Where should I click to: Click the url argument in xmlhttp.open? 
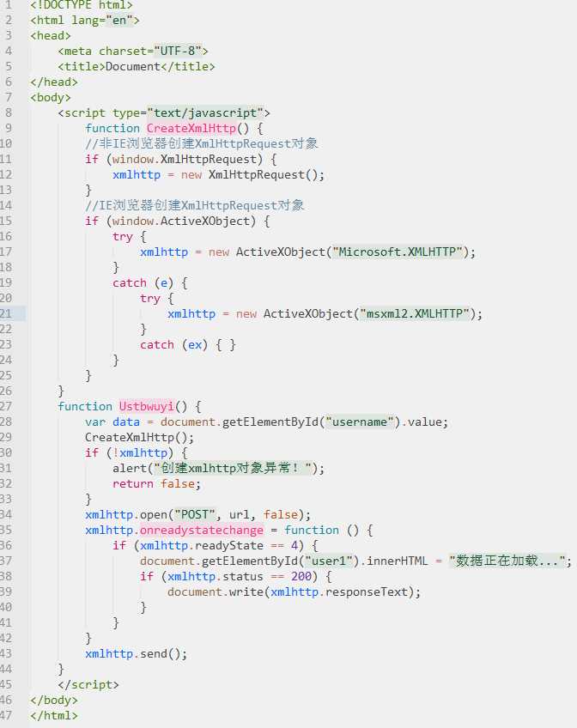(239, 514)
